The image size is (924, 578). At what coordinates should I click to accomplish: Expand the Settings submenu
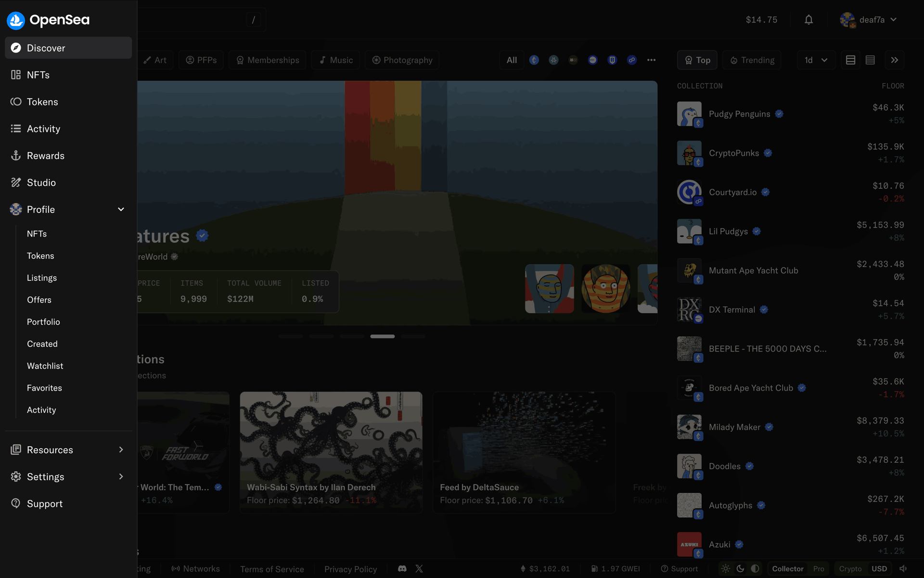click(x=121, y=476)
